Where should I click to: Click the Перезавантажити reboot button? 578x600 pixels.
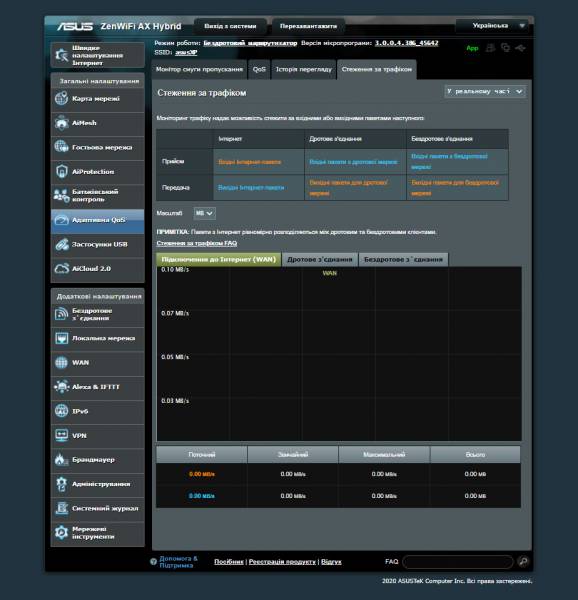[x=308, y=26]
